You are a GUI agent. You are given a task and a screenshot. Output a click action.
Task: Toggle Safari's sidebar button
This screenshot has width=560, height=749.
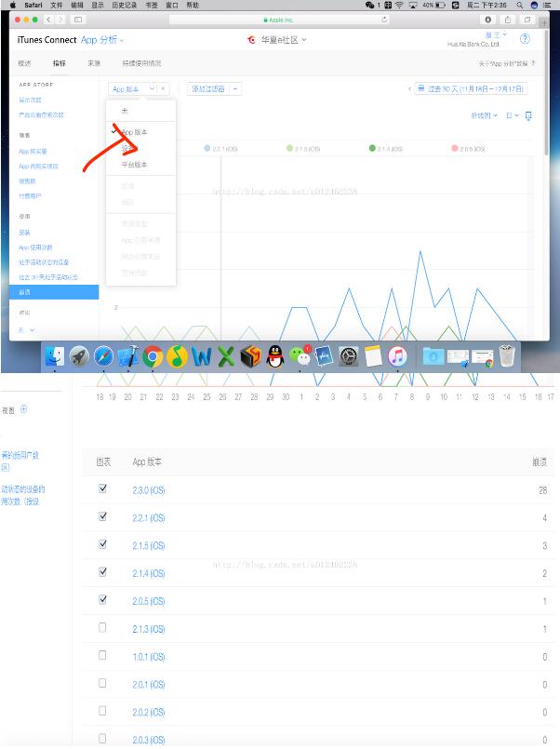pos(78,20)
